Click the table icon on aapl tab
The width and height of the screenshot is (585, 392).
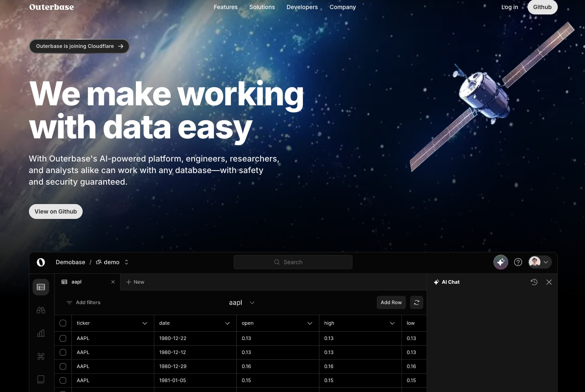click(x=64, y=282)
